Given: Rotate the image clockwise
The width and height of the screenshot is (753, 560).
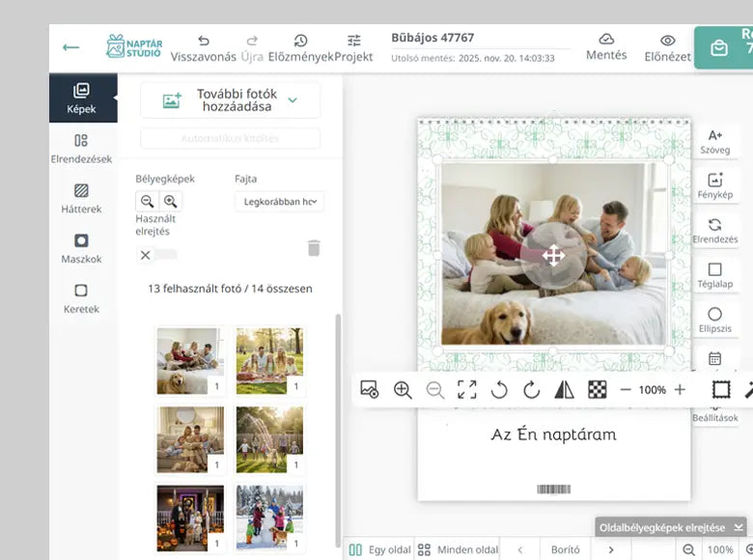Looking at the screenshot, I should 531,390.
